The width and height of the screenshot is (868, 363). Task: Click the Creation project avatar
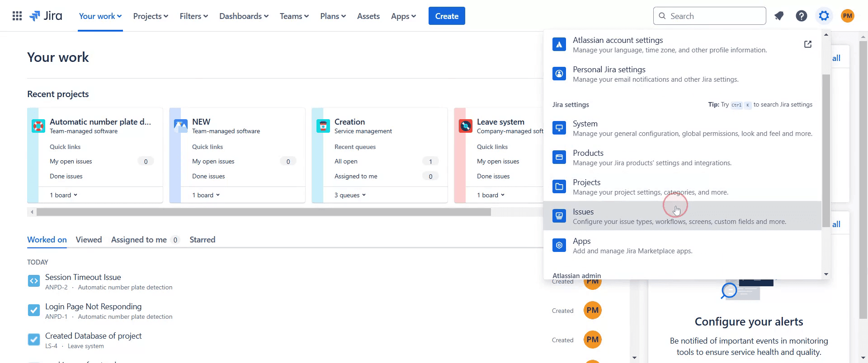coord(323,126)
